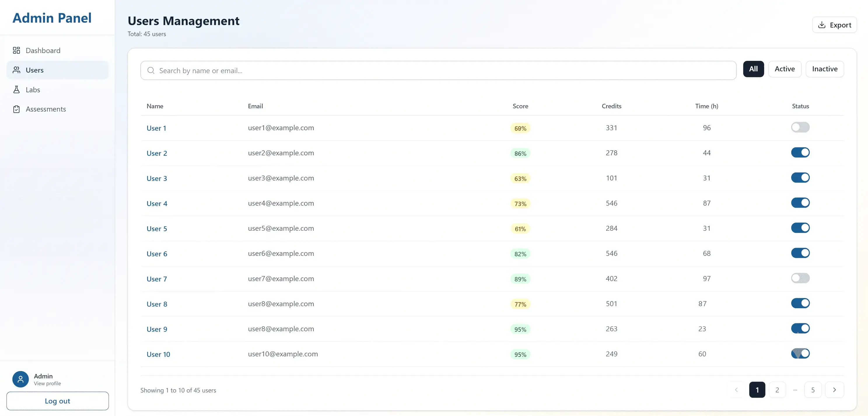Screen dimensions: 868x416
Task: Filter by Active users
Action: [x=784, y=69]
